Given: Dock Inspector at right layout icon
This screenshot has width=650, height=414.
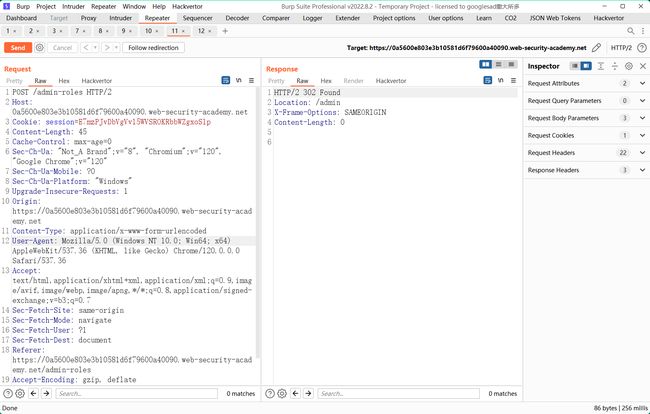Looking at the screenshot, I should [x=586, y=66].
